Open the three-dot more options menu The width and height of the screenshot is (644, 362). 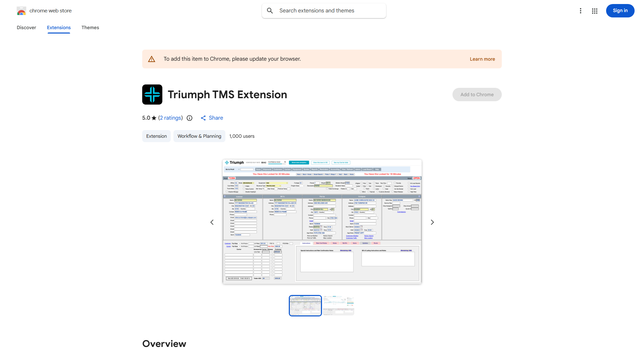click(x=580, y=11)
